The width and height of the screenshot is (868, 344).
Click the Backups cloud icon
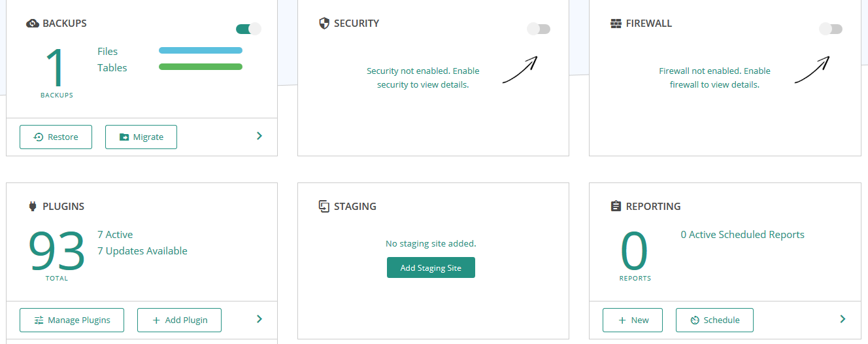(33, 24)
